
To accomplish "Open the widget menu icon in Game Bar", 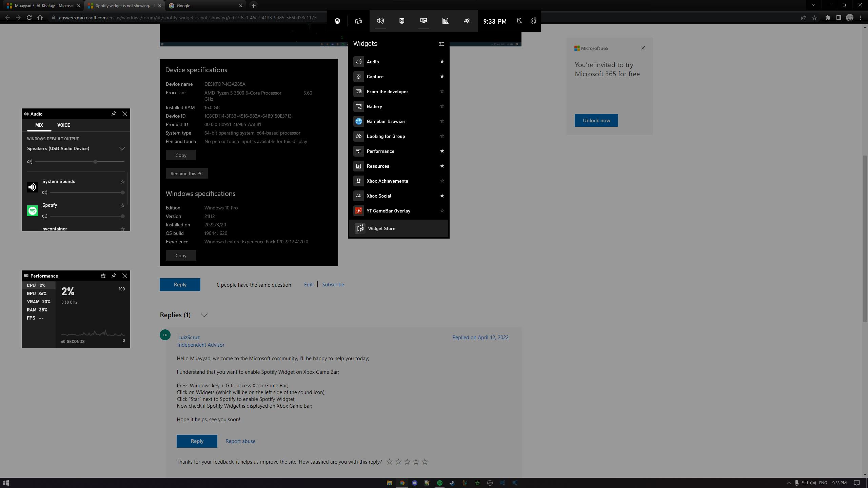I will [358, 21].
